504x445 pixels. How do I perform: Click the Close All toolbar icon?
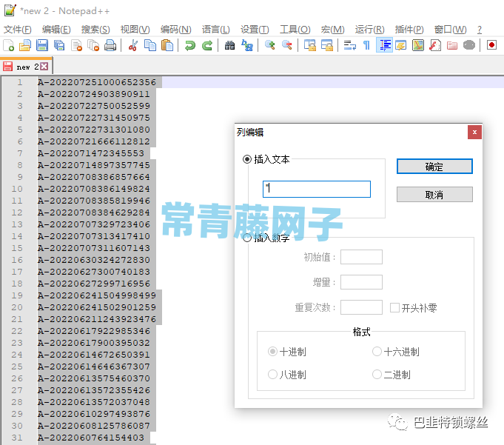(93, 45)
